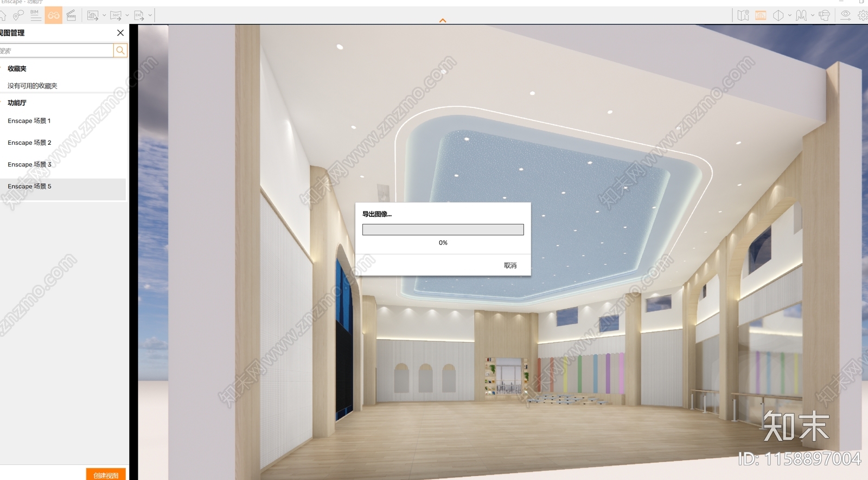Image resolution: width=868 pixels, height=480 pixels.
Task: Click the navigation mode wings icon
Action: pyautogui.click(x=801, y=16)
